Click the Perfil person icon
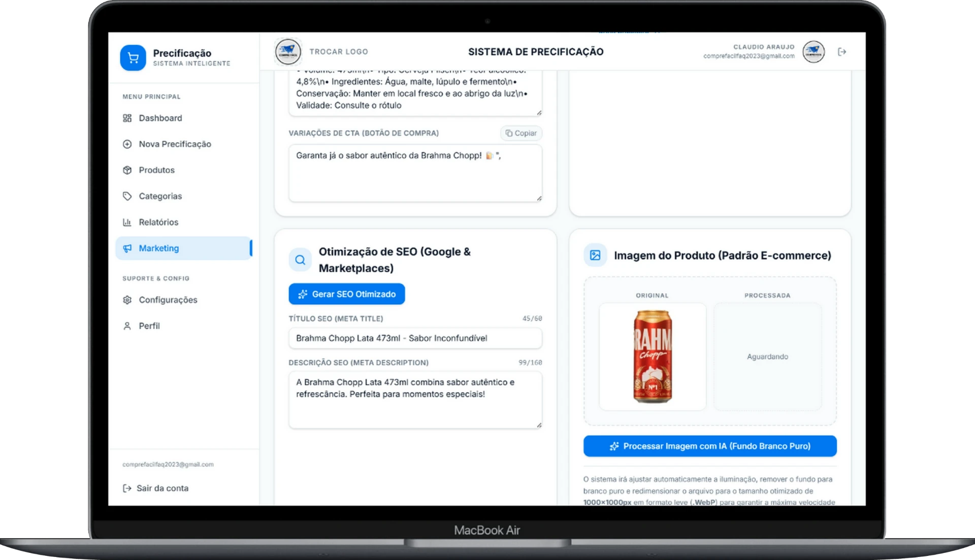 pyautogui.click(x=127, y=326)
